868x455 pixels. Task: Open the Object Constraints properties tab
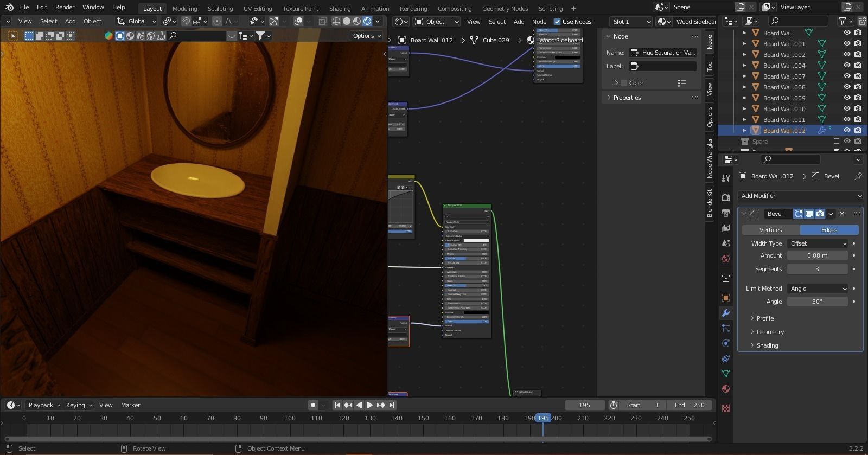click(726, 358)
